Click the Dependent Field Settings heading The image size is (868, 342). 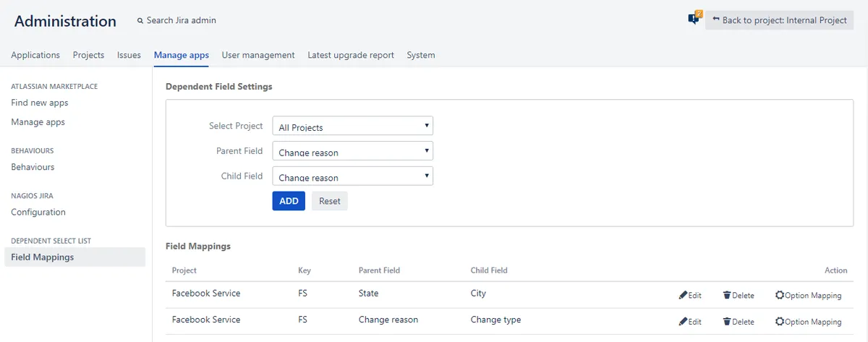(x=219, y=86)
